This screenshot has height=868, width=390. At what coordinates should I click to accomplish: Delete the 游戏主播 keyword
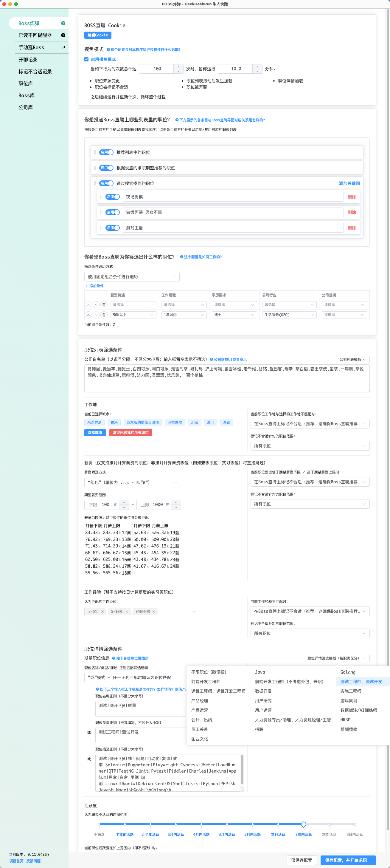352,228
